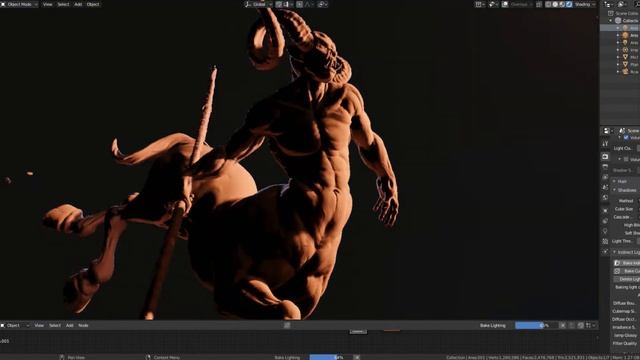Click the fifth outliner row's mesh icon
The width and height of the screenshot is (640, 360).
click(625, 57)
